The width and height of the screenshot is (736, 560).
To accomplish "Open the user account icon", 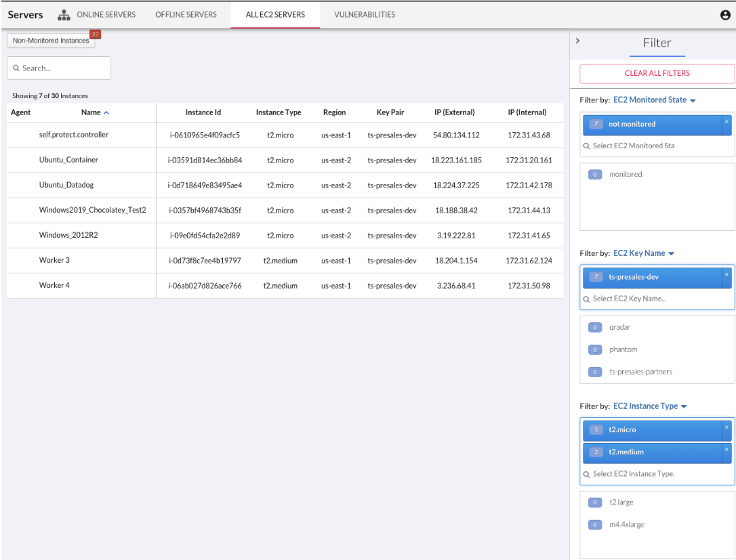I will click(x=725, y=15).
